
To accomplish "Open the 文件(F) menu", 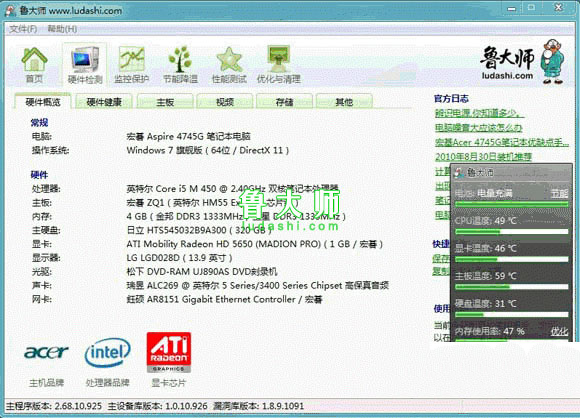I will [23, 29].
